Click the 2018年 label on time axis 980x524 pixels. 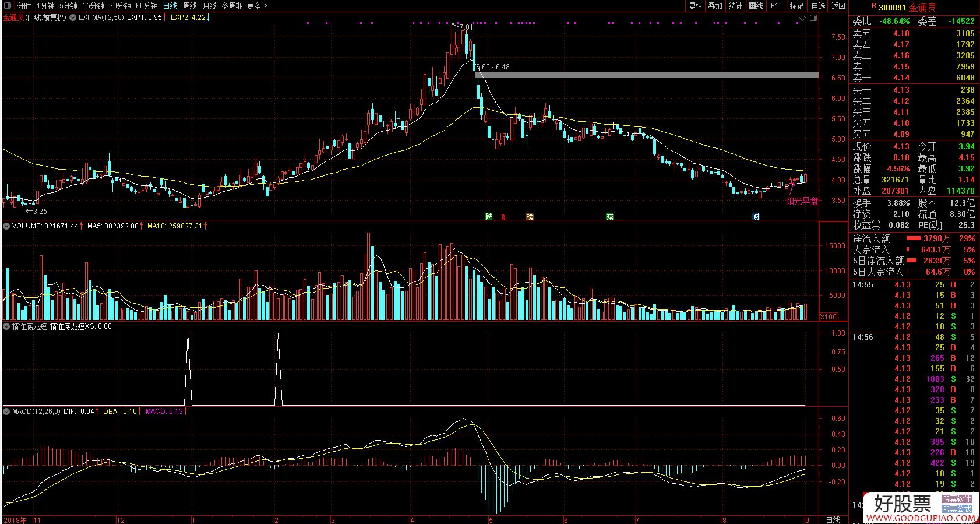tap(15, 519)
